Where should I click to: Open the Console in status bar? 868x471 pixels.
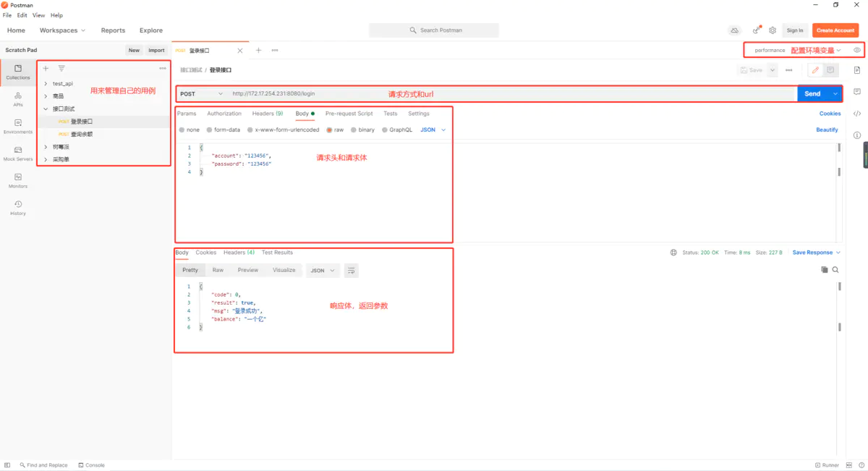pos(92,465)
